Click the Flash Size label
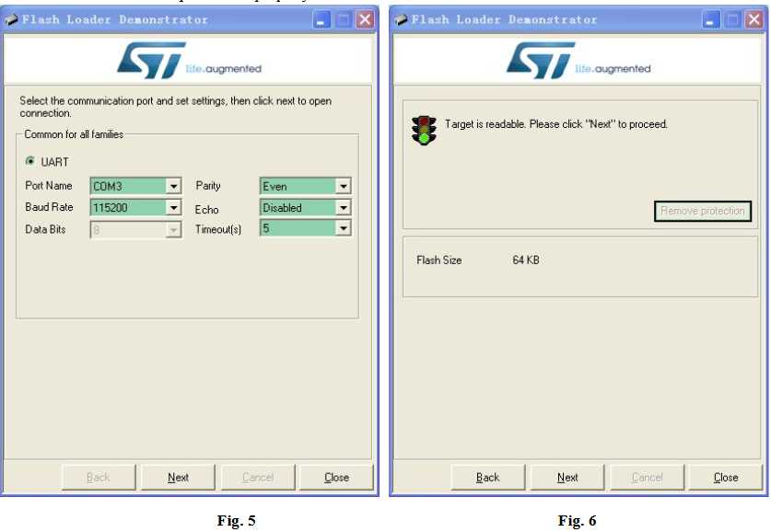 (439, 260)
